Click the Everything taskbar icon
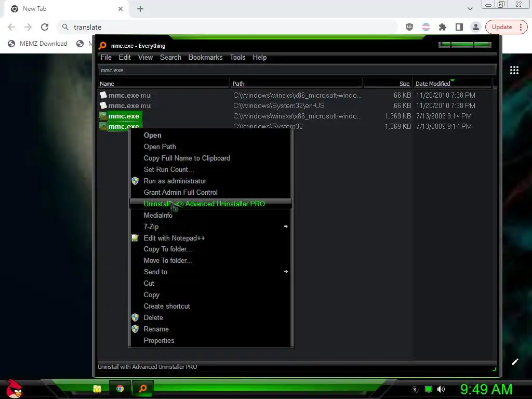The width and height of the screenshot is (532, 399). coord(143,389)
